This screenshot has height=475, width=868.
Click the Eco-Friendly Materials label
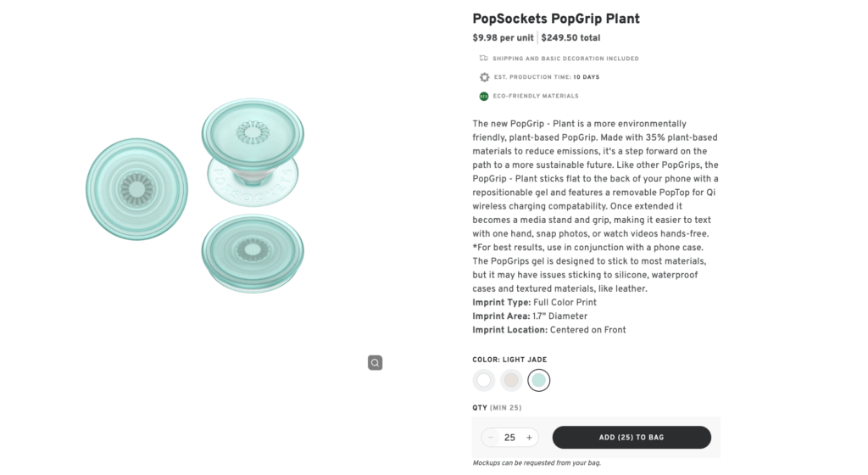click(536, 96)
